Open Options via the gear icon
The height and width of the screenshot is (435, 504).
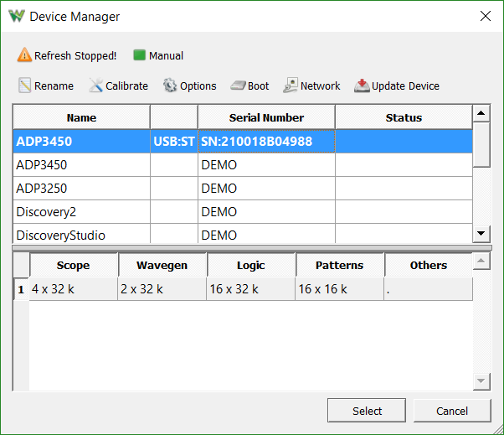[170, 85]
